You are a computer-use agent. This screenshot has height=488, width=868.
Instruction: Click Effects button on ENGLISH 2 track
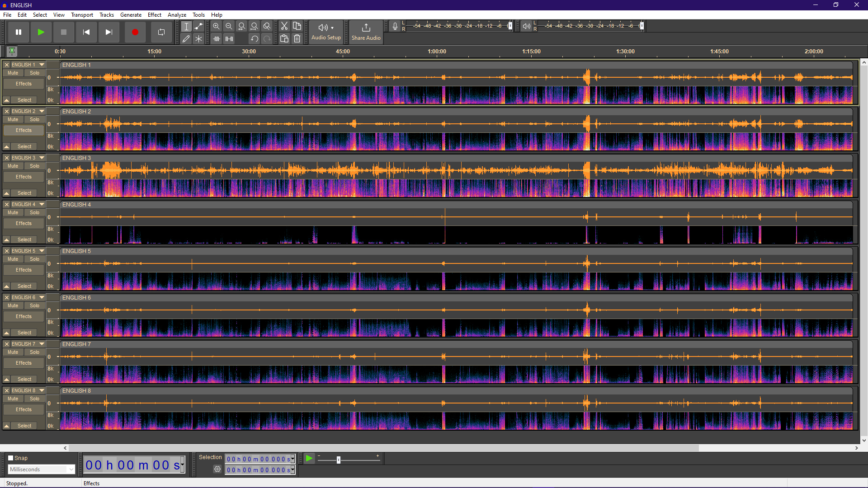pyautogui.click(x=24, y=130)
